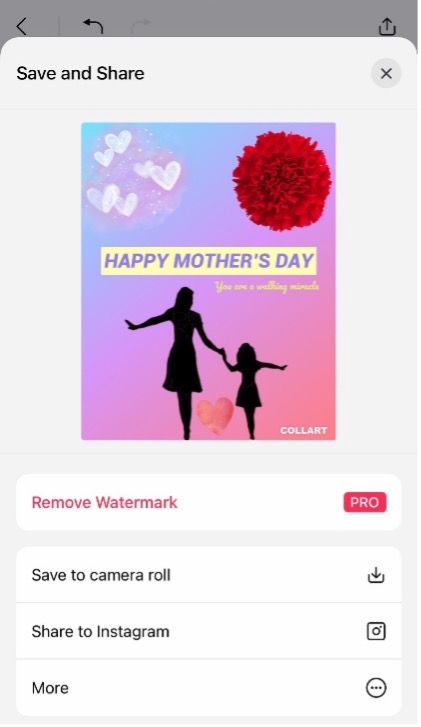The image size is (421, 727).
Task: Tap the mother and child silhouette
Action: pyautogui.click(x=206, y=364)
